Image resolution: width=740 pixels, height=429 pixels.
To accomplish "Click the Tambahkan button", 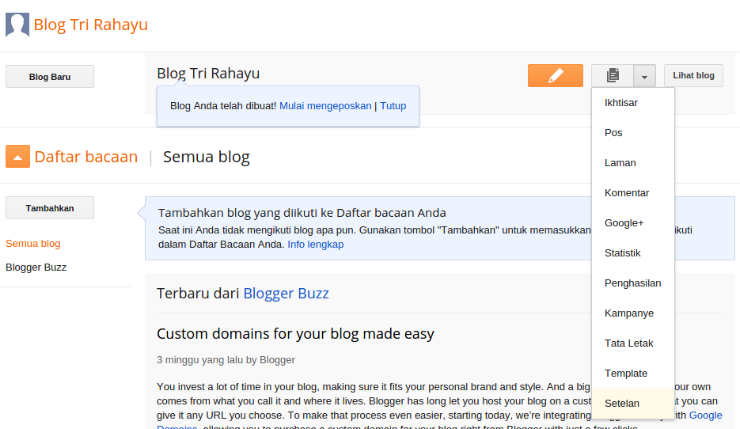I will point(50,207).
